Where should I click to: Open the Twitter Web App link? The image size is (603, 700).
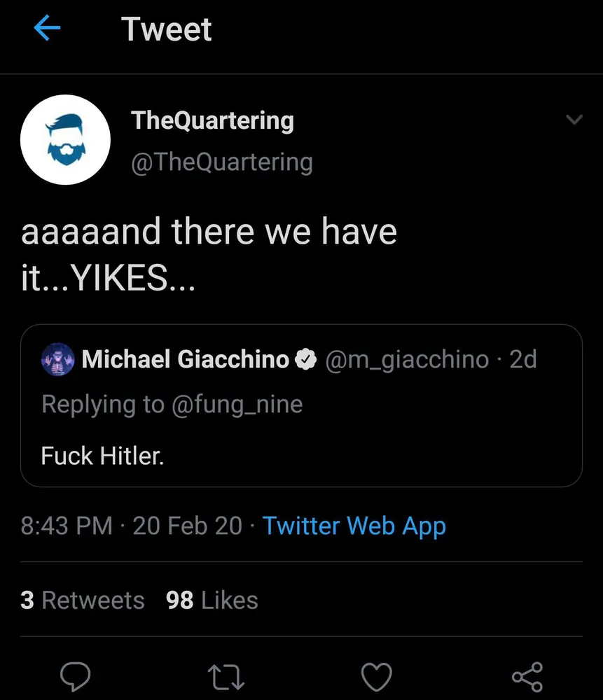pyautogui.click(x=354, y=526)
